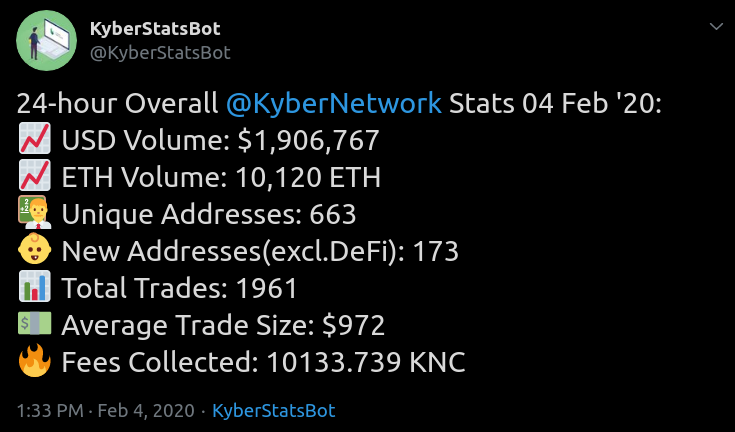Open the KyberStatsBot profile avatar

46,40
